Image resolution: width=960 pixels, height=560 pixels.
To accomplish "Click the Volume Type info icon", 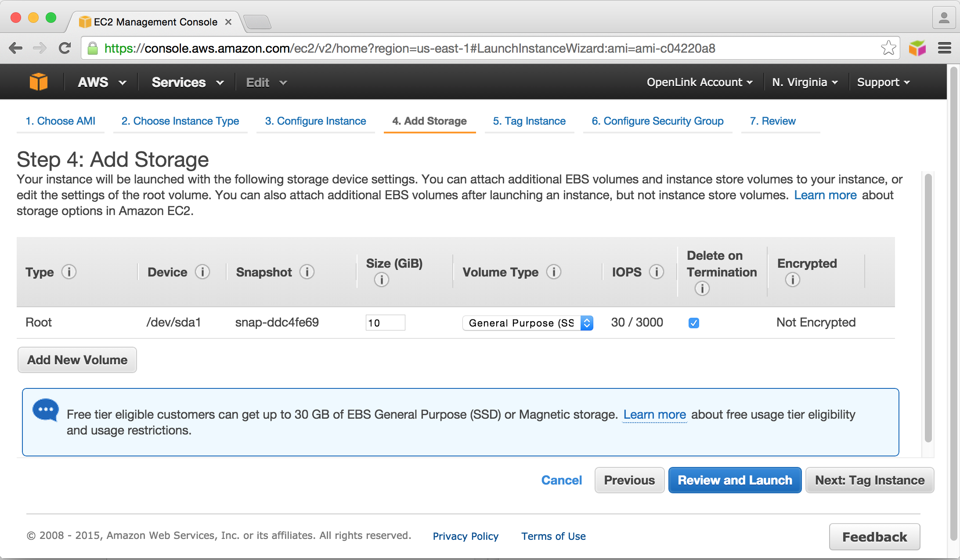I will click(x=554, y=272).
